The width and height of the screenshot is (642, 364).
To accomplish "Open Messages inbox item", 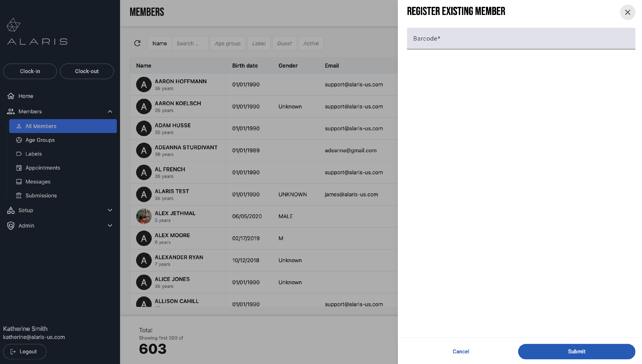I will (x=38, y=182).
